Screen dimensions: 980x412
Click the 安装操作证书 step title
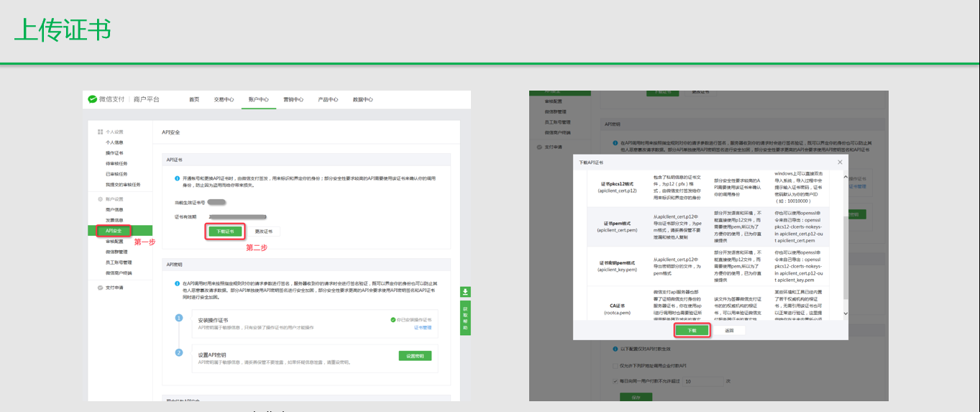pos(213,319)
